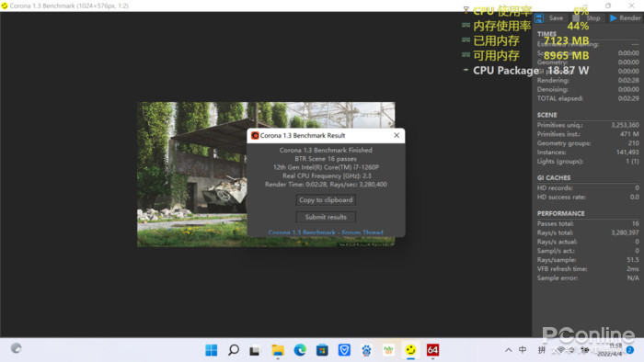Select '12th Gen Intel(R) Core(TM) i7-1260P' text
Image resolution: width=644 pixels, height=362 pixels.
[x=326, y=167]
